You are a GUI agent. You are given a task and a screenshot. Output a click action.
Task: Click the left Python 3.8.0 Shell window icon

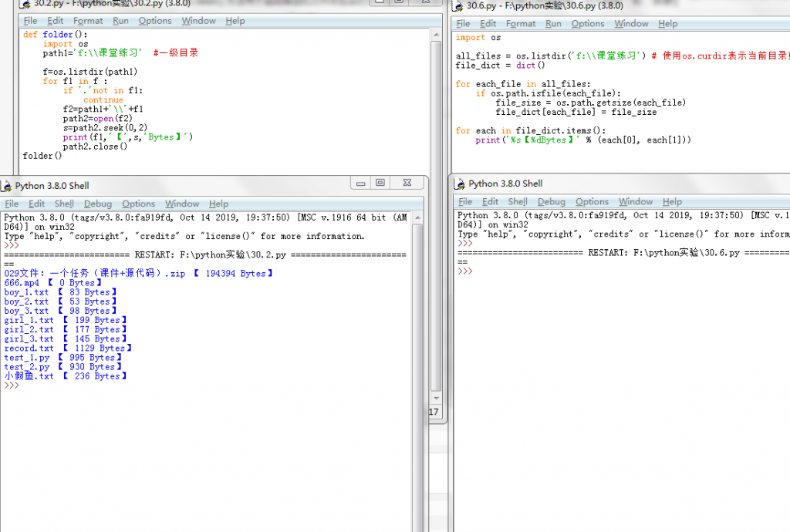click(7, 186)
